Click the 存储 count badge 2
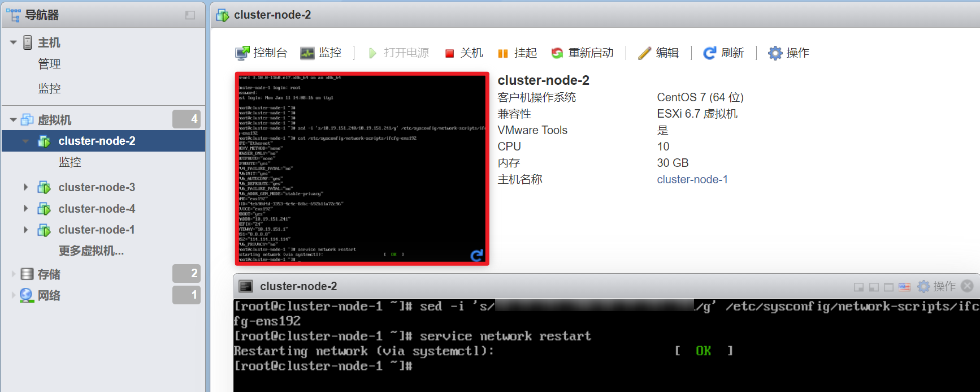Image resolution: width=980 pixels, height=392 pixels. [187, 273]
